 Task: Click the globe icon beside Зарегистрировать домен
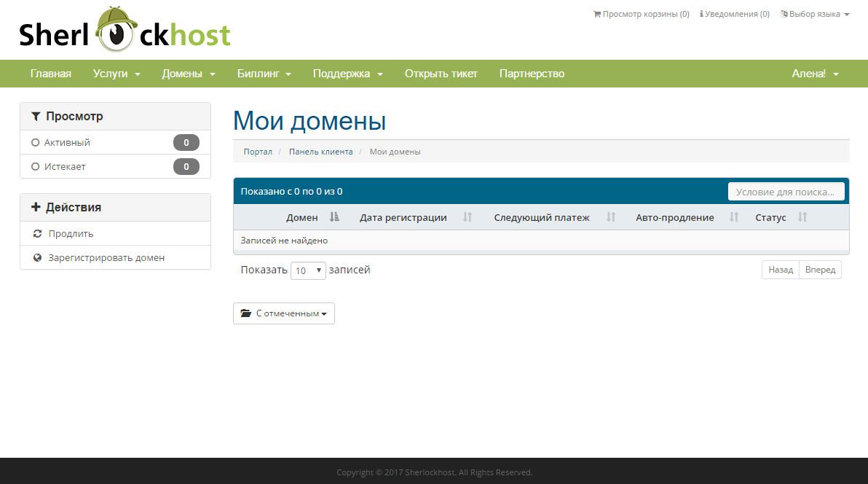(x=37, y=258)
